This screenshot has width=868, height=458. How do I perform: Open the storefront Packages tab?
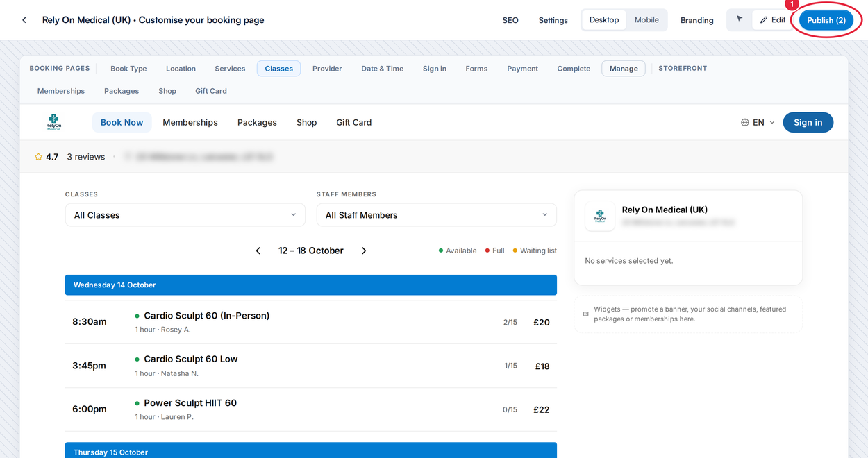click(122, 91)
